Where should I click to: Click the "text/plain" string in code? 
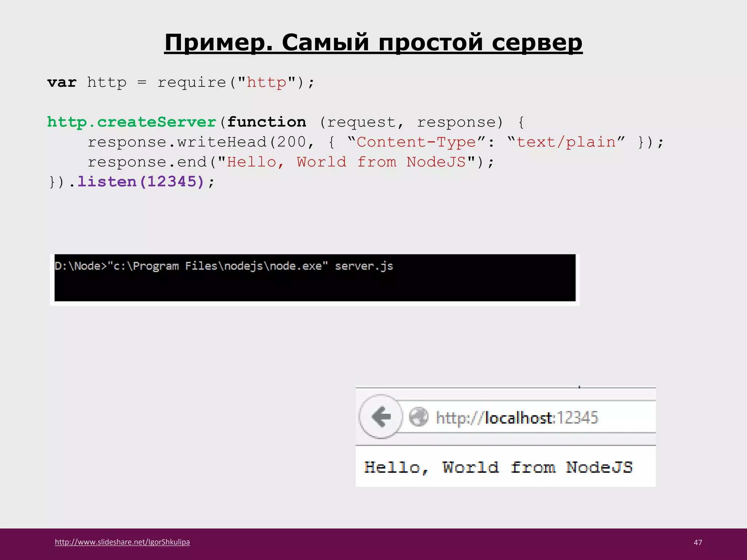click(566, 142)
